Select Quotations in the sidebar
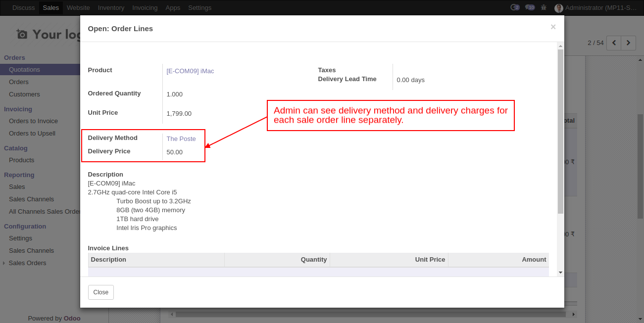 click(x=40, y=70)
